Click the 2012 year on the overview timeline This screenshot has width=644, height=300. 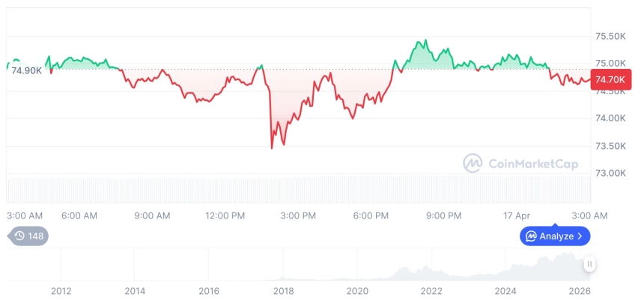tap(61, 290)
